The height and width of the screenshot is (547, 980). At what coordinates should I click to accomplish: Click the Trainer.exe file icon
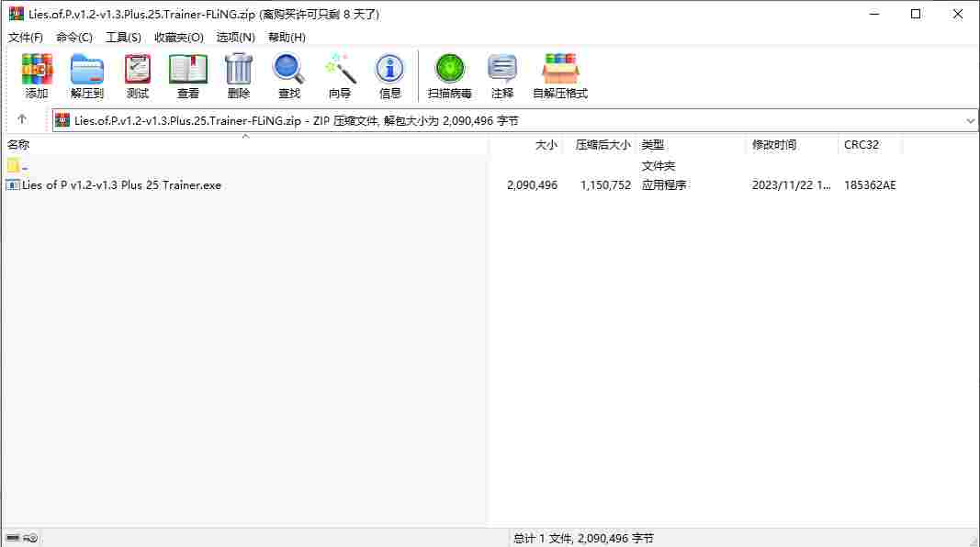click(x=13, y=184)
